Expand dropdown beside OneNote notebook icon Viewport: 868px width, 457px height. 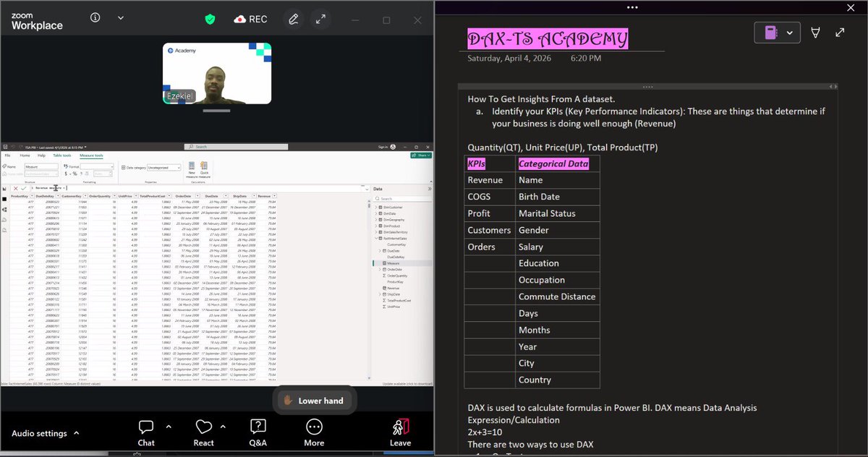coord(790,33)
